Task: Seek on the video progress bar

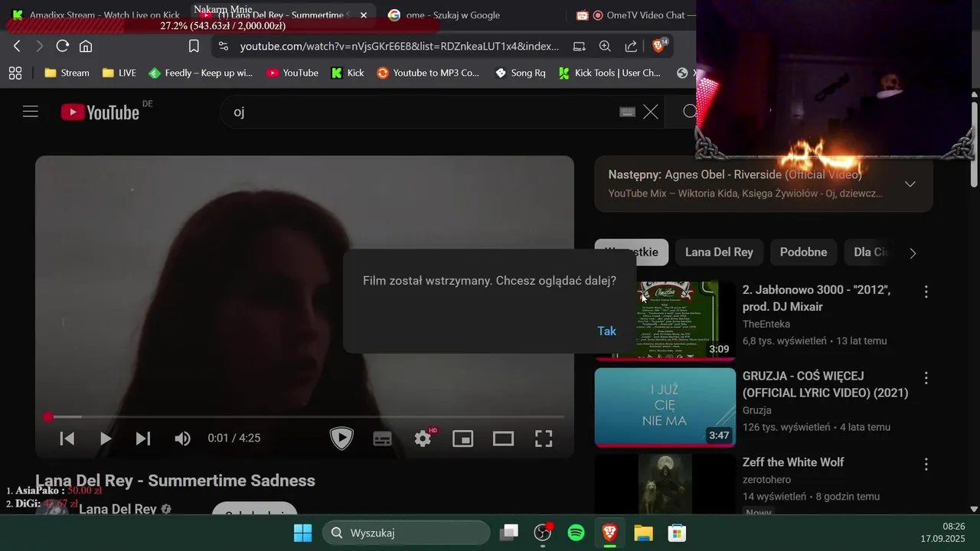Action: (305, 417)
